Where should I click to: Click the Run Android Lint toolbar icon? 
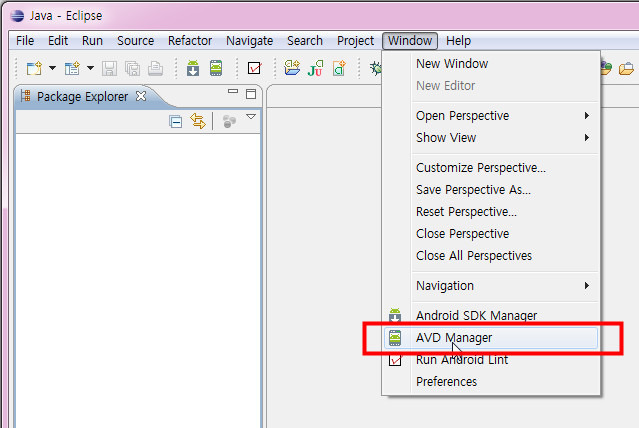click(254, 68)
